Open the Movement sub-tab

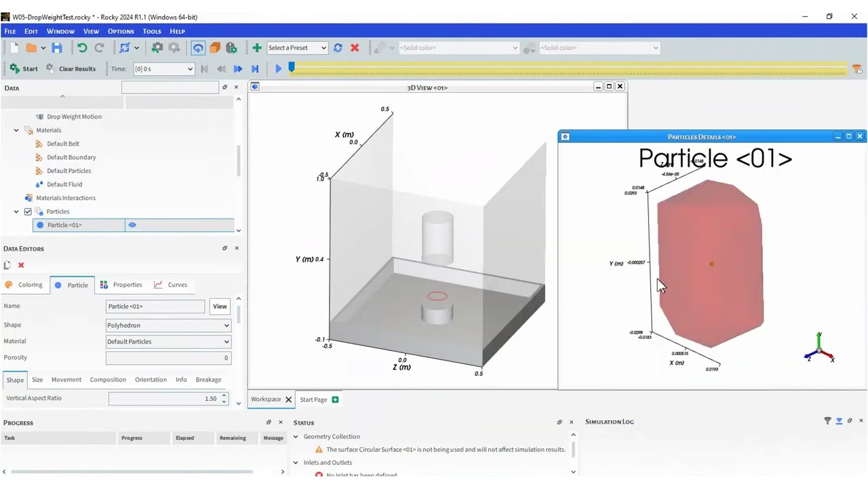[66, 380]
